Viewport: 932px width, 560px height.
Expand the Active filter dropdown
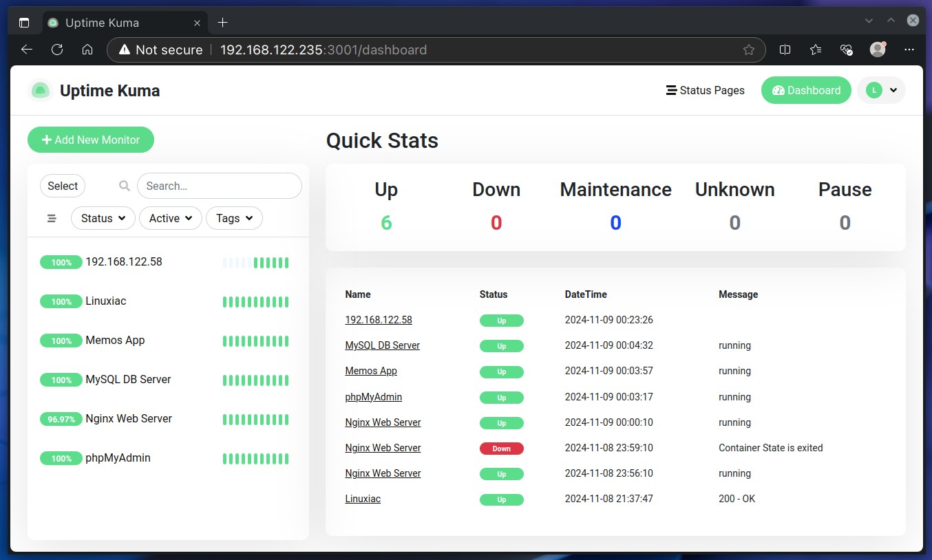click(170, 218)
